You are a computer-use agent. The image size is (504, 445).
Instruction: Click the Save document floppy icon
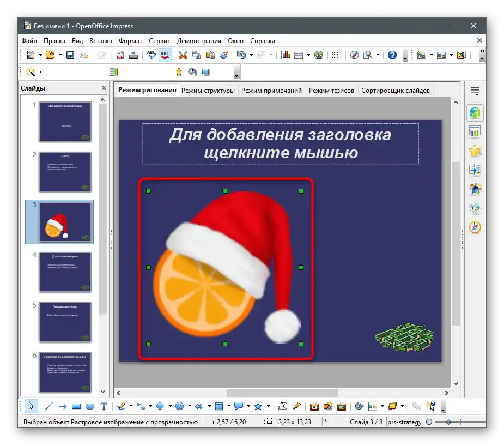[70, 55]
